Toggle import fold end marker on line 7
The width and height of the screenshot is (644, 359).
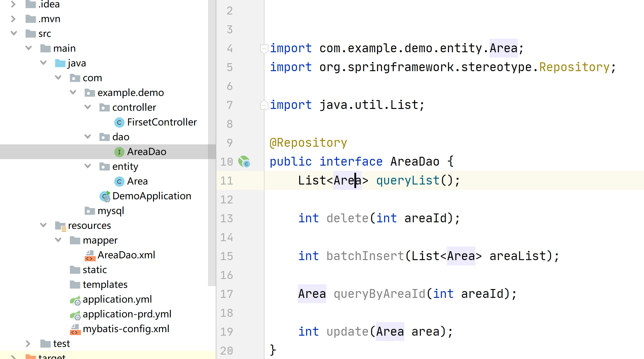(264, 105)
